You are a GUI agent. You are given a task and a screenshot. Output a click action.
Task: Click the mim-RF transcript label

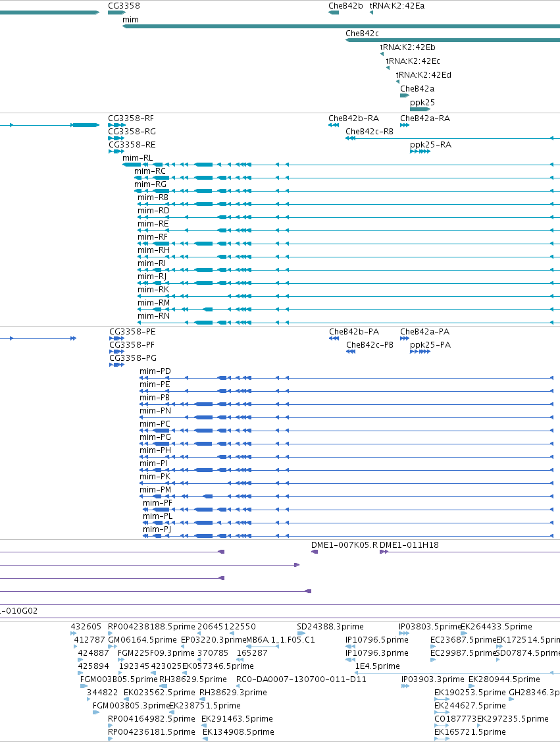pyautogui.click(x=152, y=236)
